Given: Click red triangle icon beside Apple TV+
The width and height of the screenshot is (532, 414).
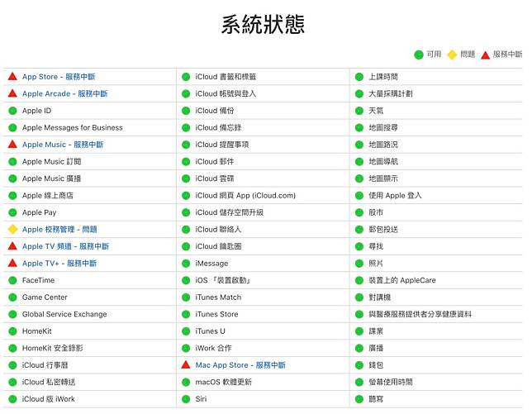Looking at the screenshot, I should click(12, 264).
